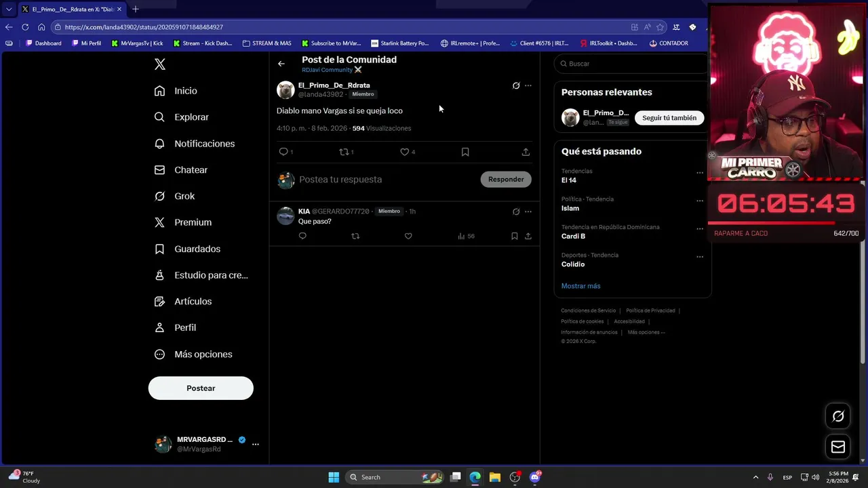The image size is (868, 488).
Task: Share the main post
Action: point(526,152)
